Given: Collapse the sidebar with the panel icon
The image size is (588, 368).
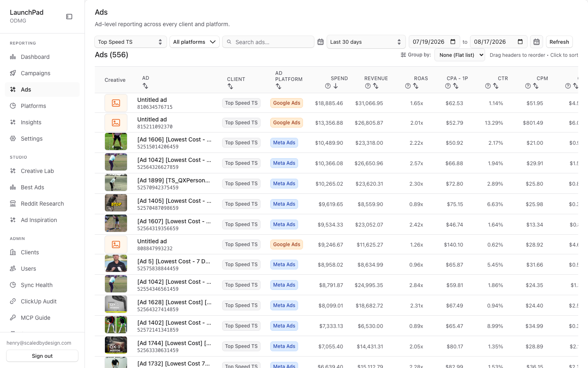Looking at the screenshot, I should point(69,17).
